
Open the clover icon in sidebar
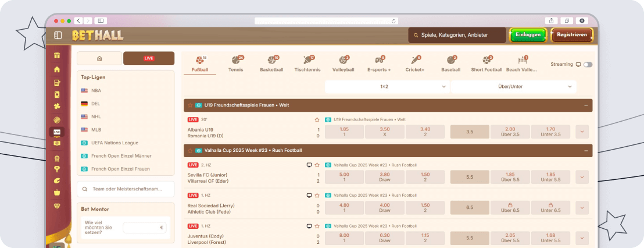(57, 107)
